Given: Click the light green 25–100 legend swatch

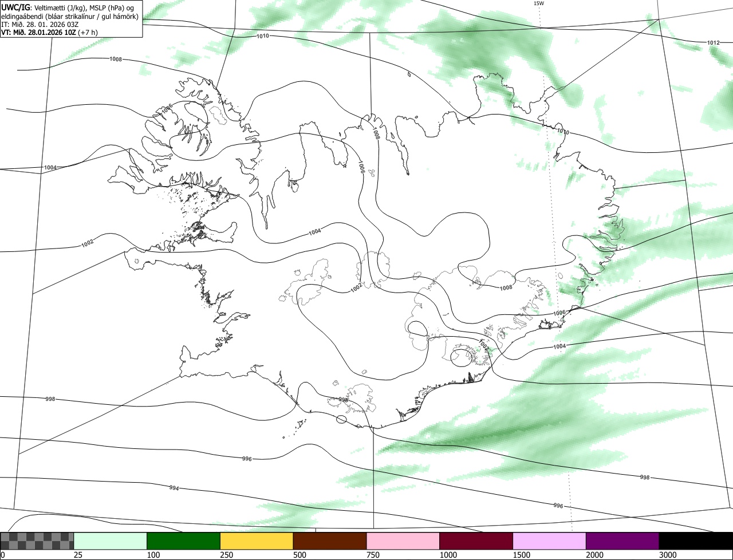Looking at the screenshot, I should [x=111, y=541].
